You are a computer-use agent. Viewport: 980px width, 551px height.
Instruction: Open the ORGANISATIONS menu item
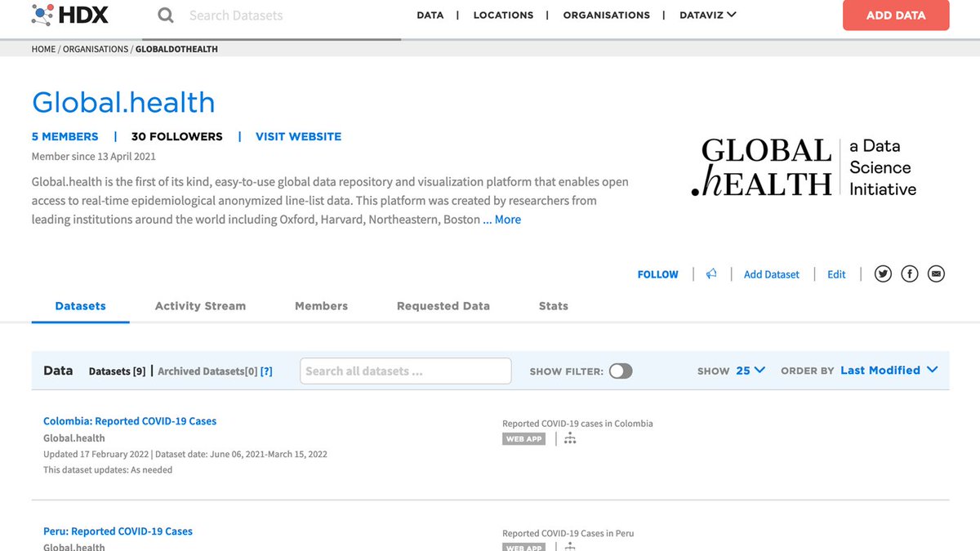click(607, 16)
